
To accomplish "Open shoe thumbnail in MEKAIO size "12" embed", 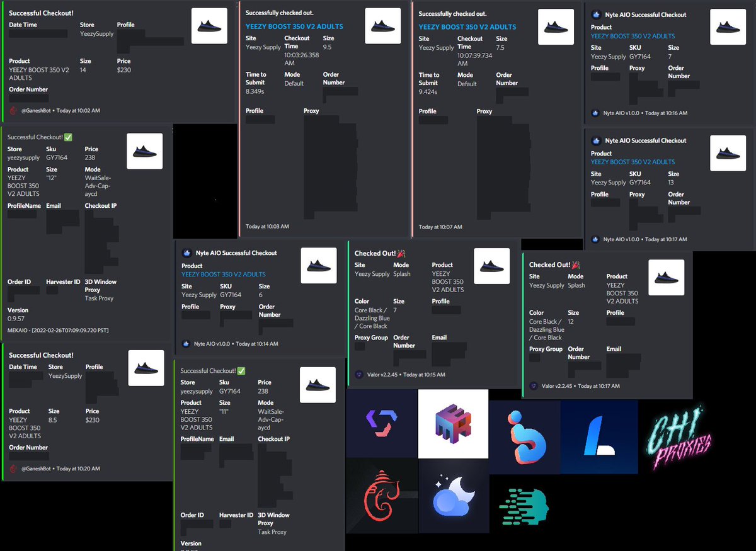I will tap(144, 151).
